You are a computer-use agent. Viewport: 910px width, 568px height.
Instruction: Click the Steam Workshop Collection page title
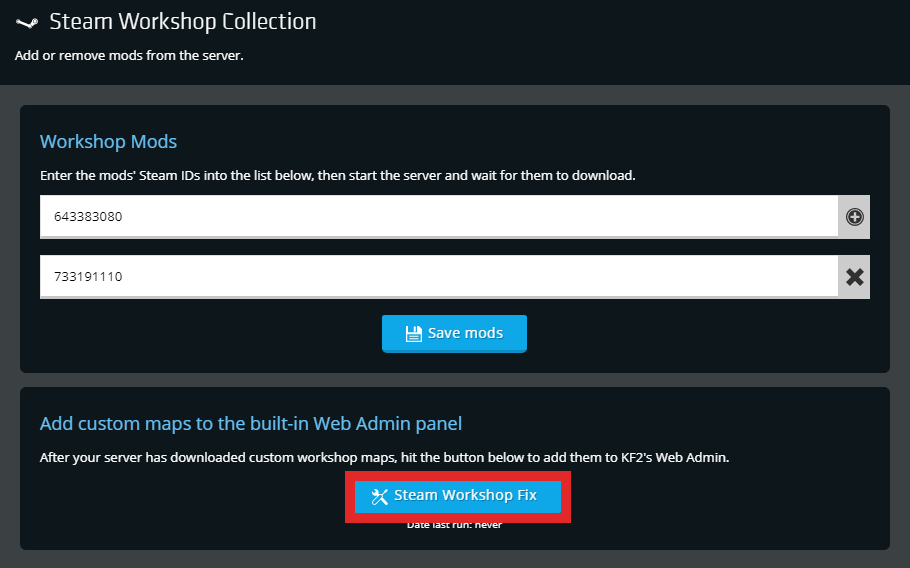[182, 21]
